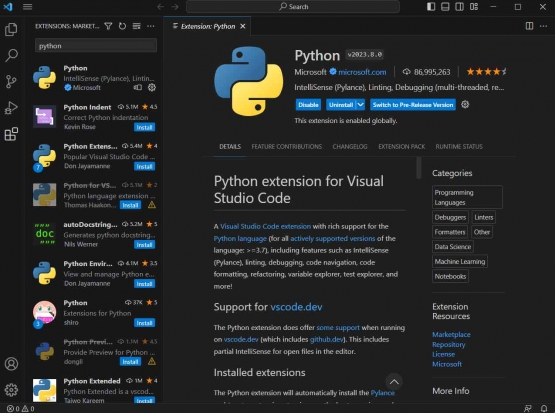Open errors and warnings status indicator
The image size is (555, 413).
21,409
